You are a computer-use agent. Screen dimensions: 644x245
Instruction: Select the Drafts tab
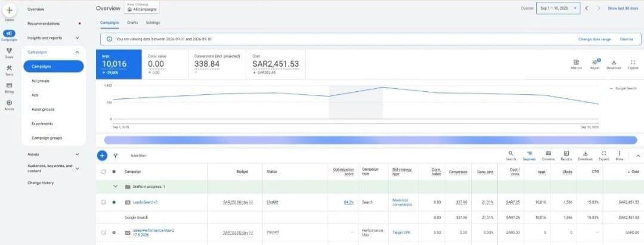(x=132, y=23)
